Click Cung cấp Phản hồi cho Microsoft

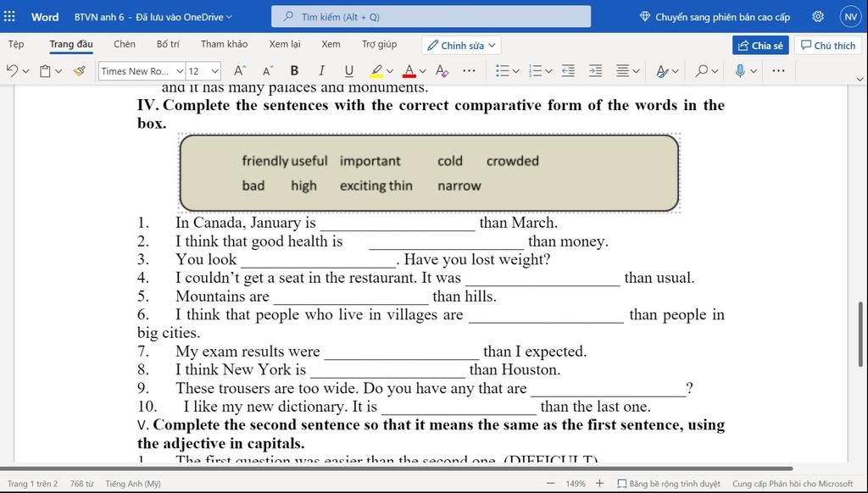point(793,484)
